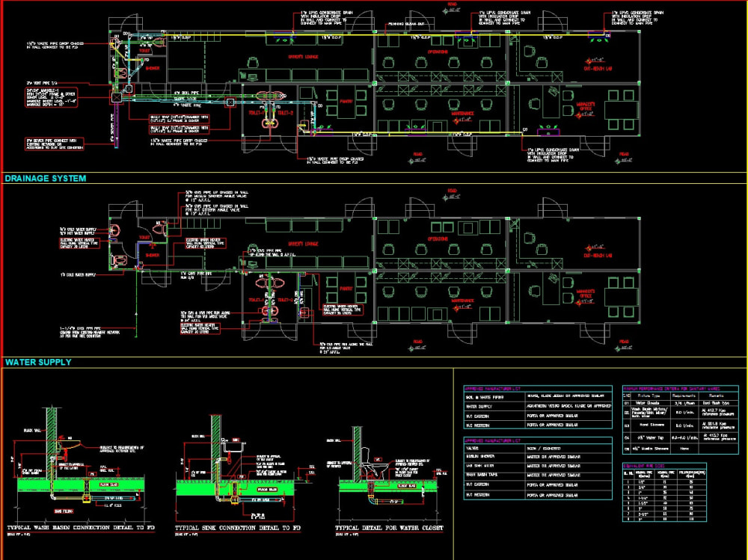
Task: Click FLOOR SLAB label in sink connection detail
Action: (267, 490)
